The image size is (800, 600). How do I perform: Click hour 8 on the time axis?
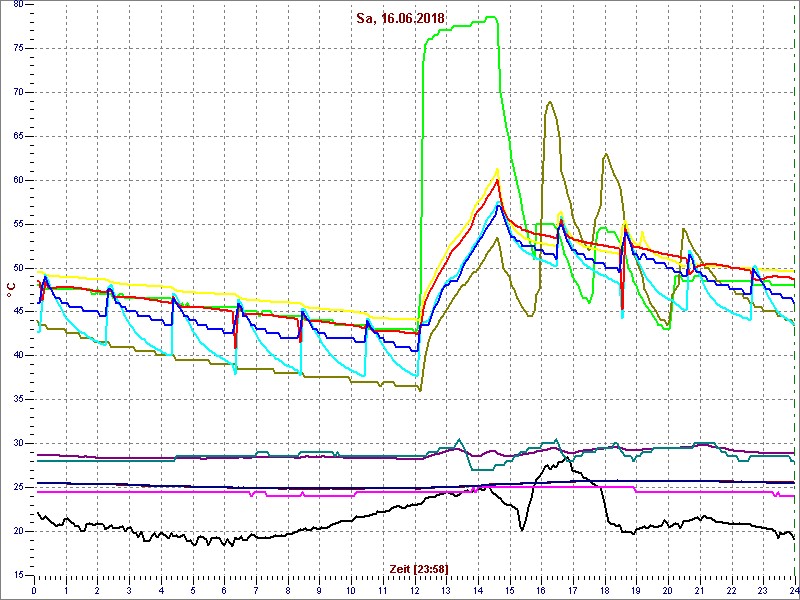point(288,590)
